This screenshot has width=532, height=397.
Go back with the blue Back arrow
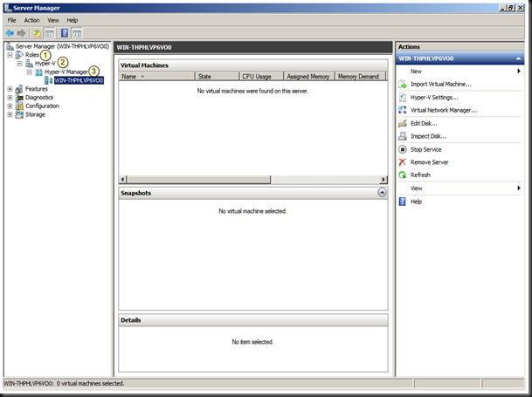pyautogui.click(x=10, y=33)
